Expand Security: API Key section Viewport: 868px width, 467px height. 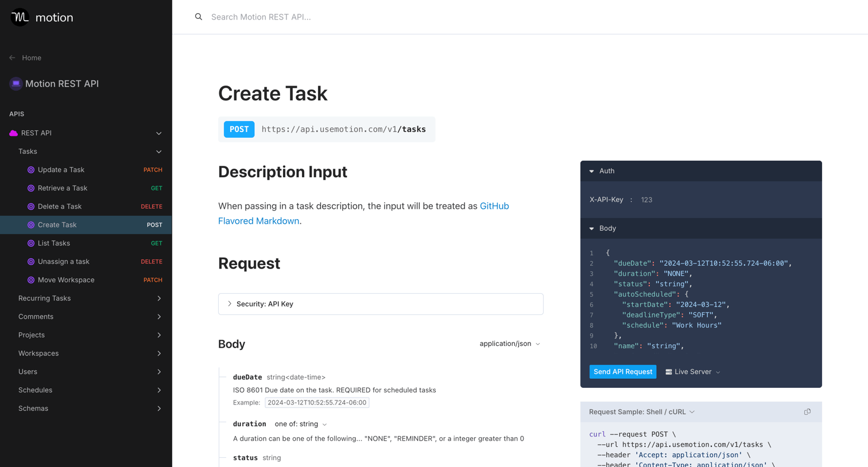(x=381, y=304)
